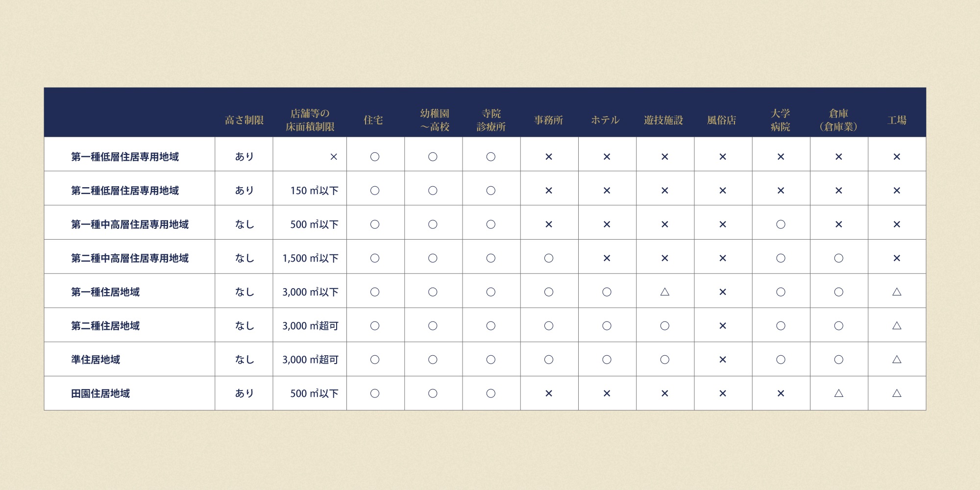The image size is (980, 490).
Task: Click the あり cell for 第二種低層住居専用地域
Action: pos(244,191)
